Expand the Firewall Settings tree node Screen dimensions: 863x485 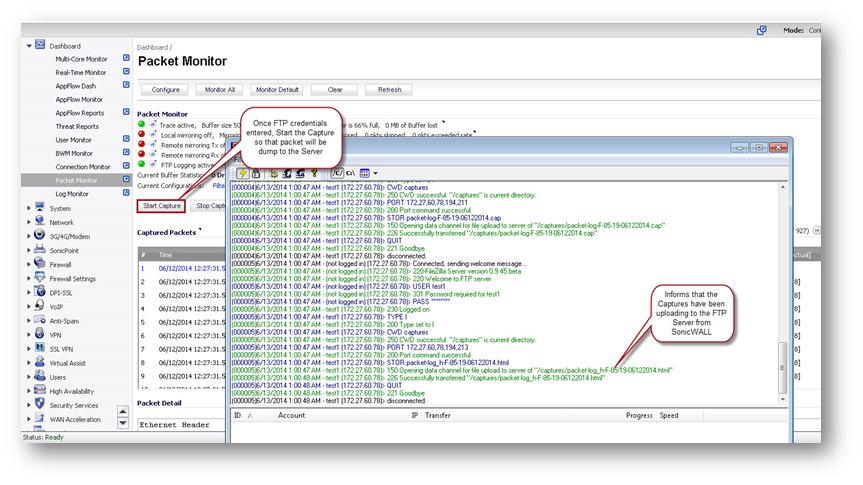29,279
